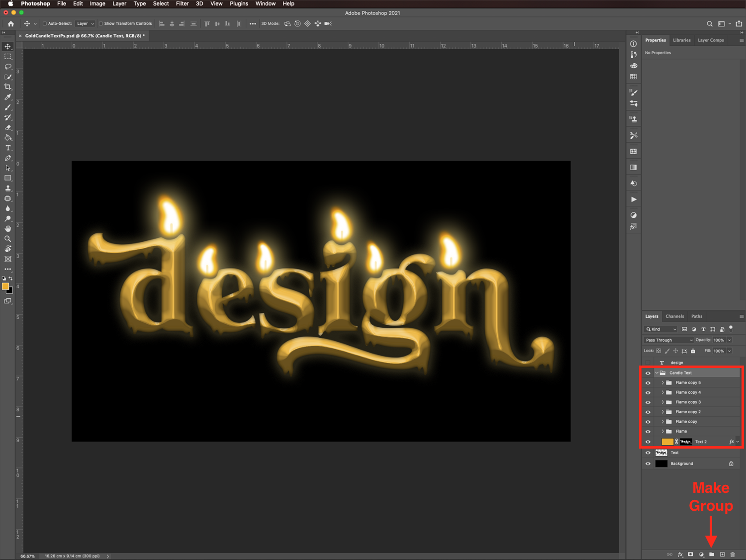The image size is (746, 560).
Task: Open the Kind filter dropdown
Action: pyautogui.click(x=661, y=329)
